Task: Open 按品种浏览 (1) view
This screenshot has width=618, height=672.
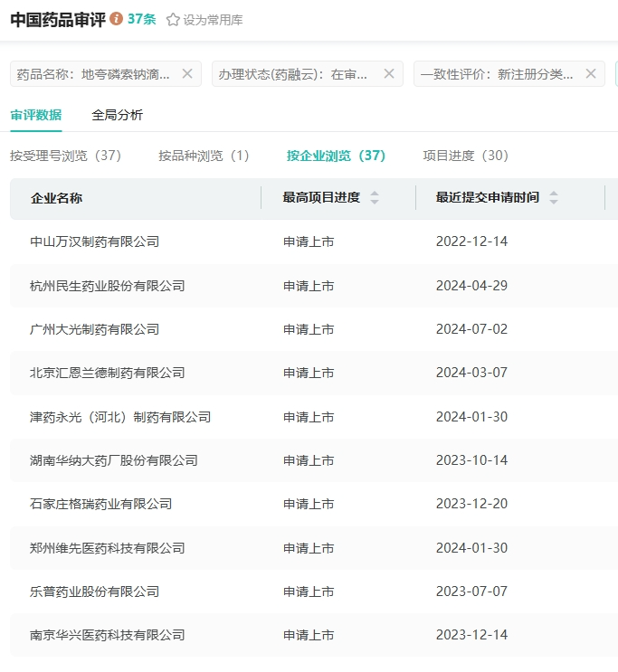Action: coord(204,156)
